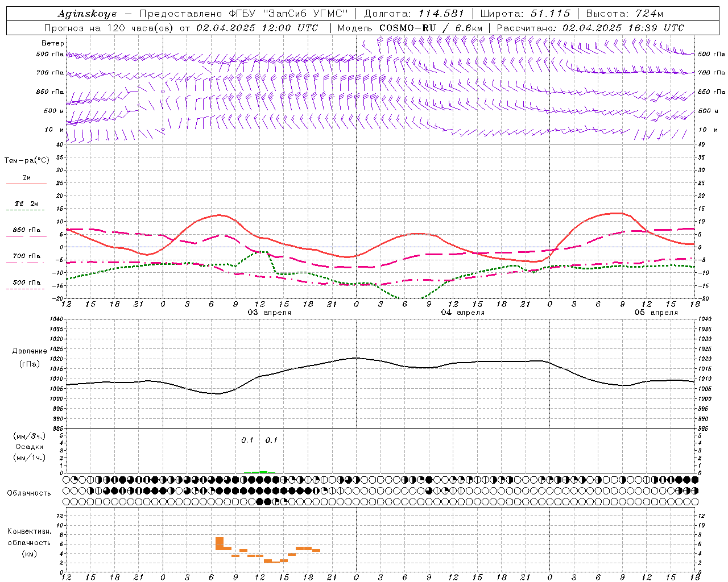The height and width of the screenshot is (582, 728).
Task: Click the "04 апреля" date label
Action: point(463,313)
